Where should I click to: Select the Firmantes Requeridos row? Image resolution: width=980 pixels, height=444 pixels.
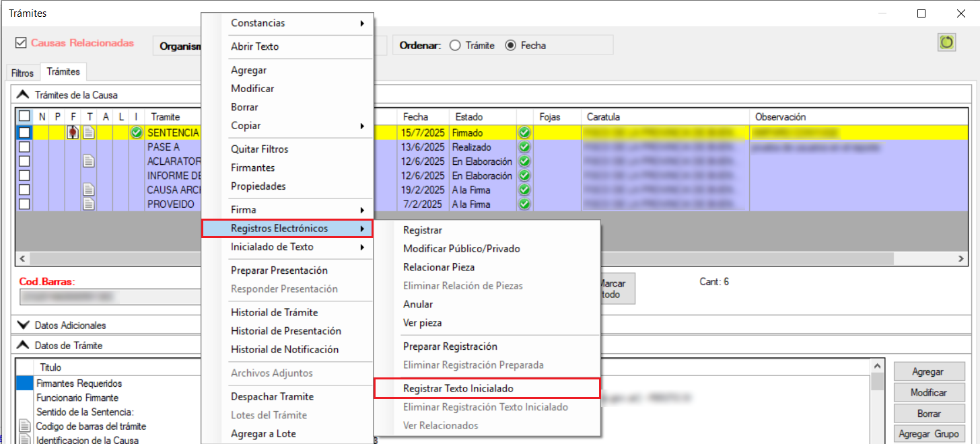pyautogui.click(x=79, y=383)
